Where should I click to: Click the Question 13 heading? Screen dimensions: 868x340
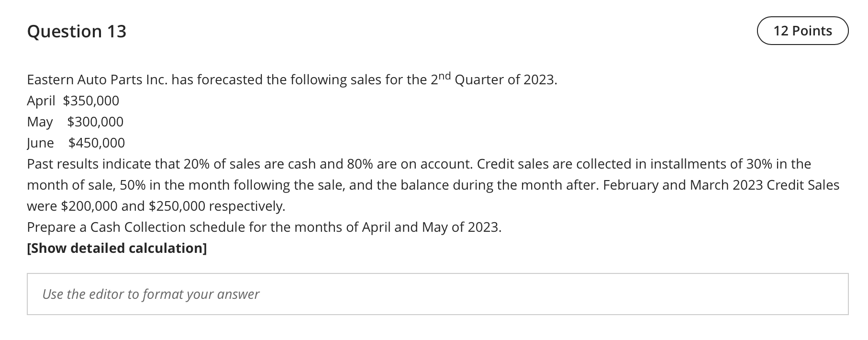77,31
